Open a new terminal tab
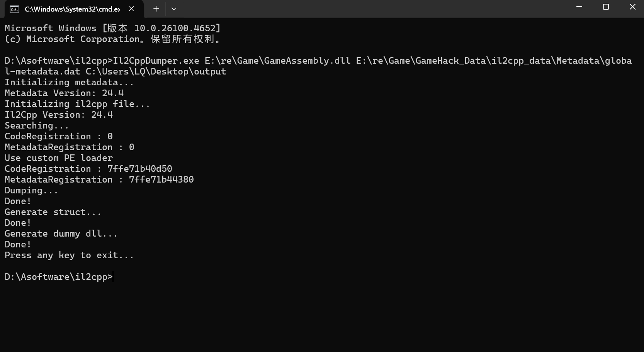This screenshot has width=644, height=352. pyautogui.click(x=156, y=9)
